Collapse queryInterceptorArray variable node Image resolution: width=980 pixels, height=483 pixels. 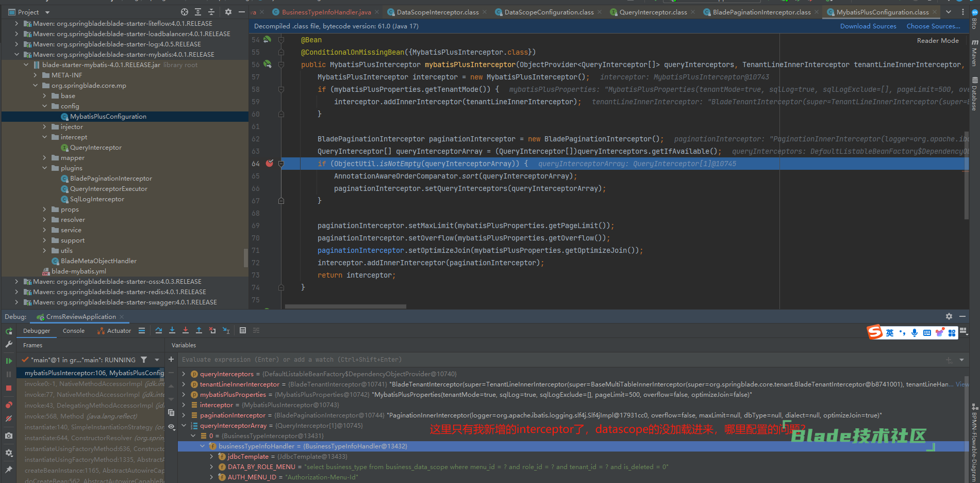[184, 425]
